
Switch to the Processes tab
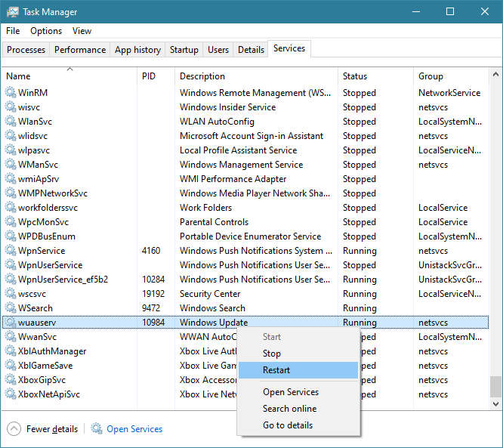tap(26, 50)
